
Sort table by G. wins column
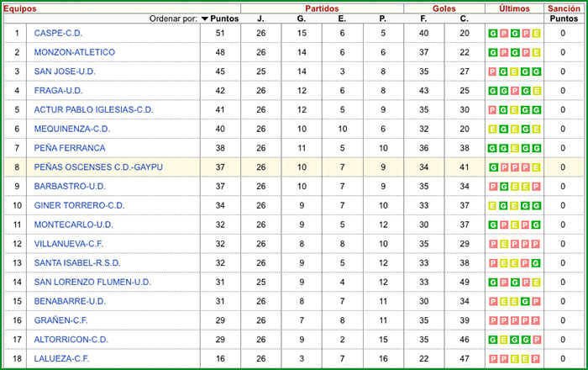(302, 18)
